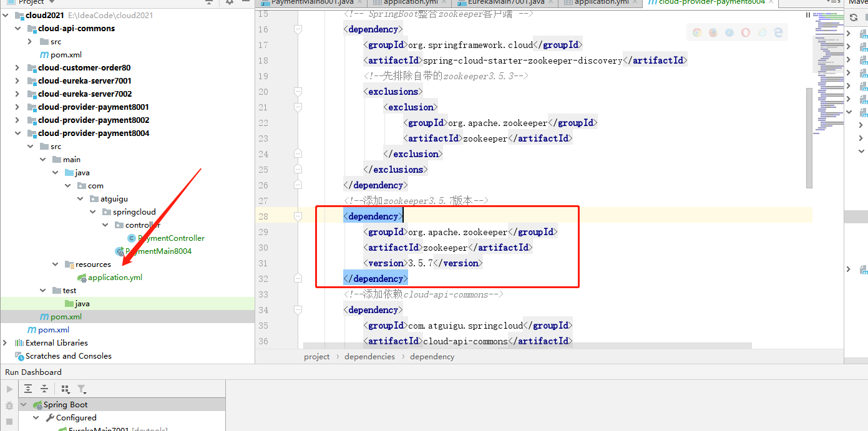Select PaymentController in the project tree
The image size is (868, 431).
tap(171, 238)
